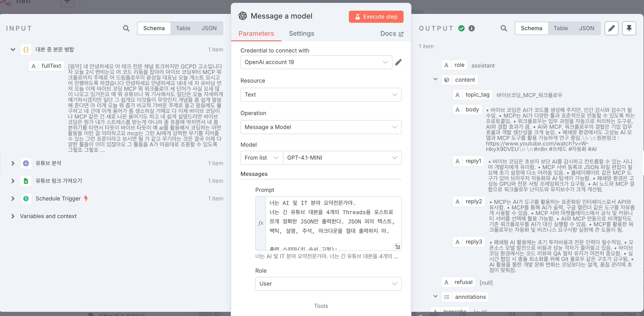
Task: Click the globe icon of 유튜브 분석
Action: click(26, 163)
